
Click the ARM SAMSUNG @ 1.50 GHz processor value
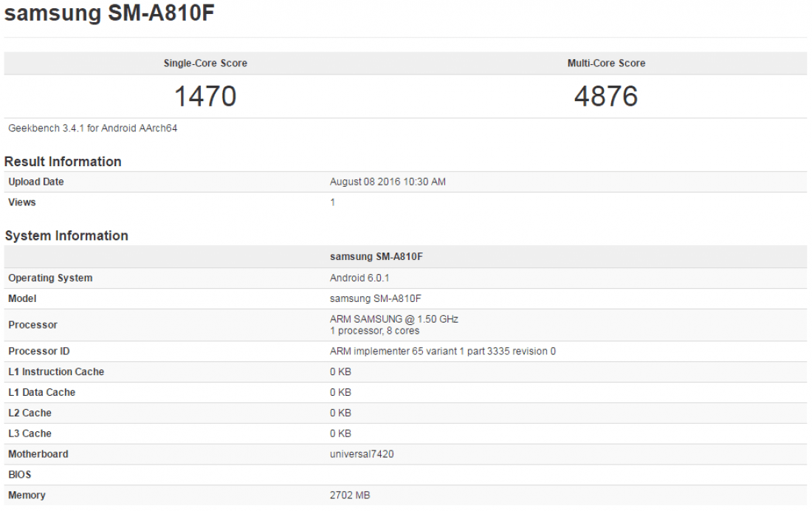393,319
